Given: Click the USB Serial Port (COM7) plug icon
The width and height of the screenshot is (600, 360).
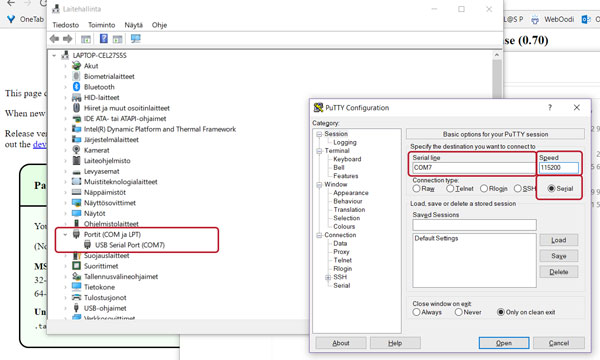Looking at the screenshot, I should tap(88, 244).
